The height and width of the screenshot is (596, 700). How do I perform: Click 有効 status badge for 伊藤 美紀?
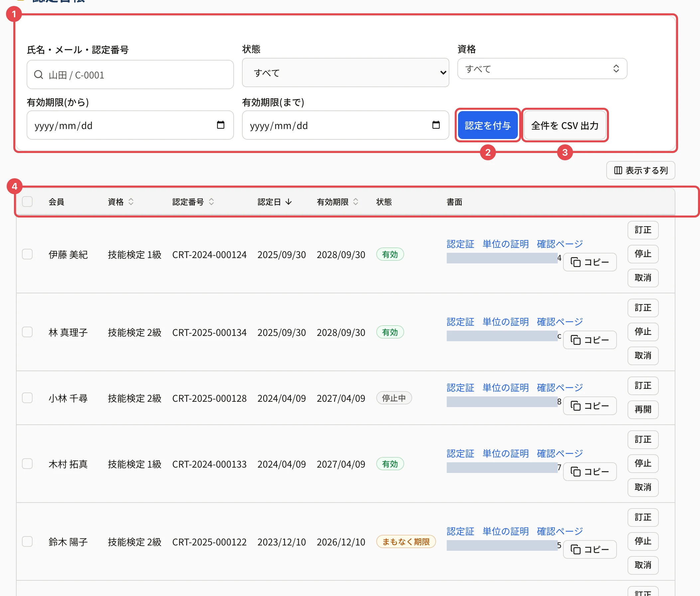point(390,254)
